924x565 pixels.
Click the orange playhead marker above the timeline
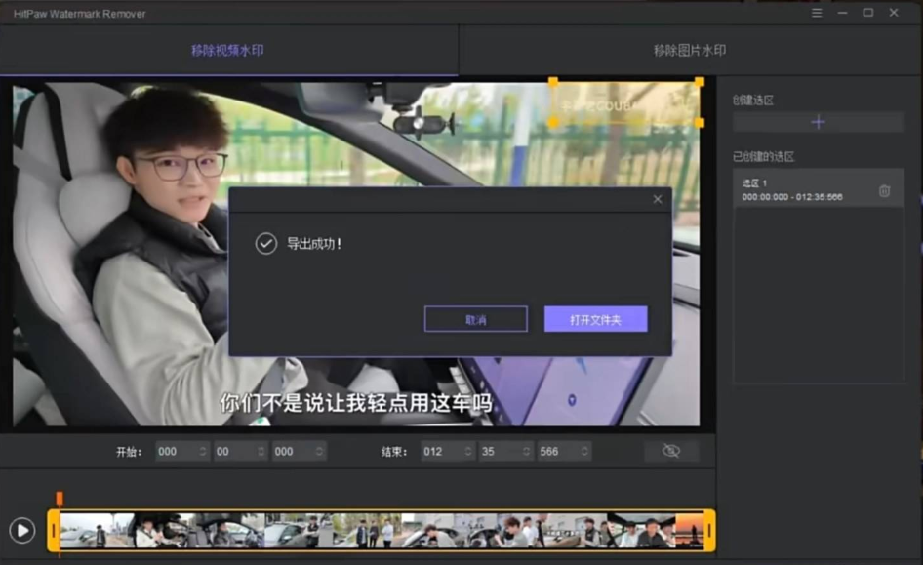(x=60, y=499)
